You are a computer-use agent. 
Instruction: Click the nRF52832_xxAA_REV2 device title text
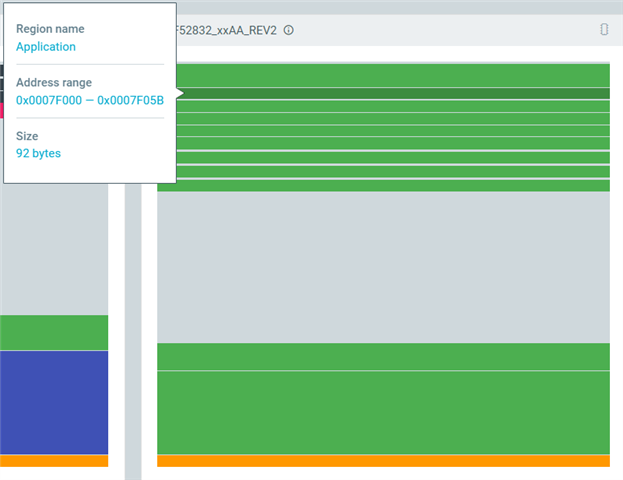227,30
